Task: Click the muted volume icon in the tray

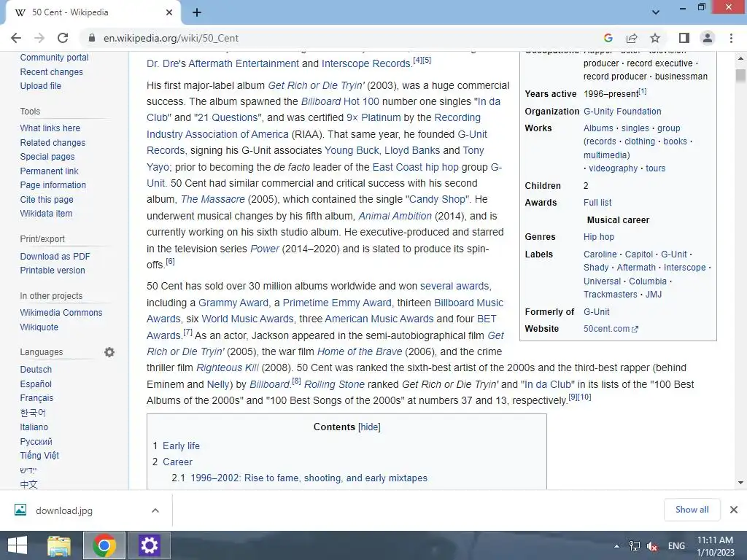Action: (652, 546)
